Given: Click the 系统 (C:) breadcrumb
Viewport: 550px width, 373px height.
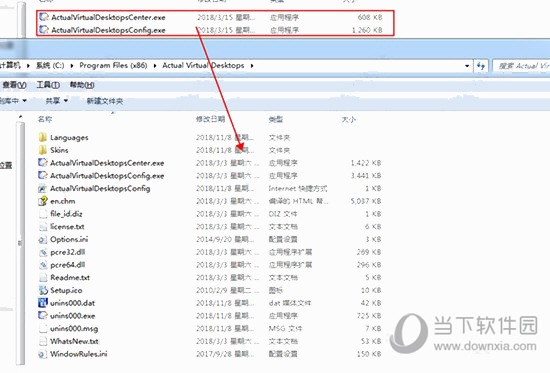Looking at the screenshot, I should point(50,66).
